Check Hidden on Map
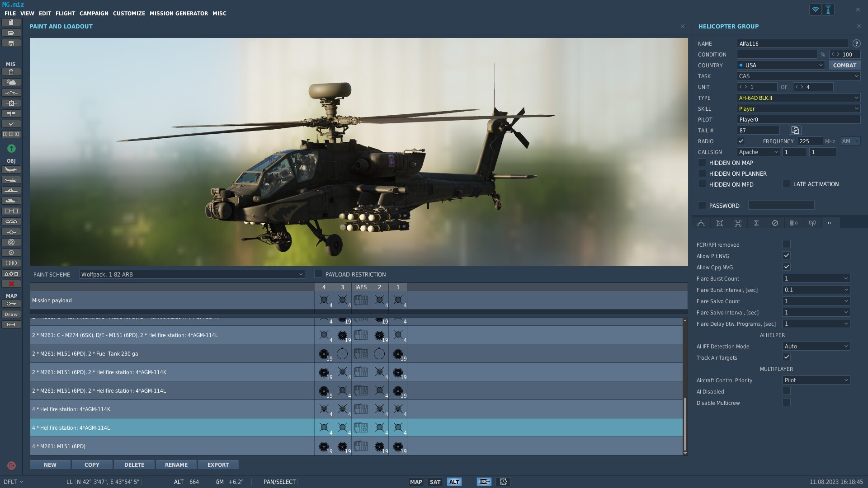 pos(702,162)
